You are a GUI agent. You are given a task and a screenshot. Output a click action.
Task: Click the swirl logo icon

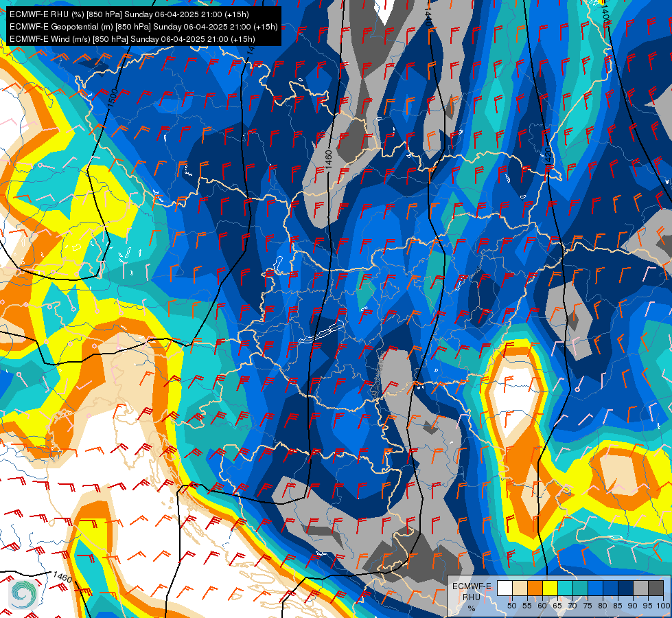(23, 594)
